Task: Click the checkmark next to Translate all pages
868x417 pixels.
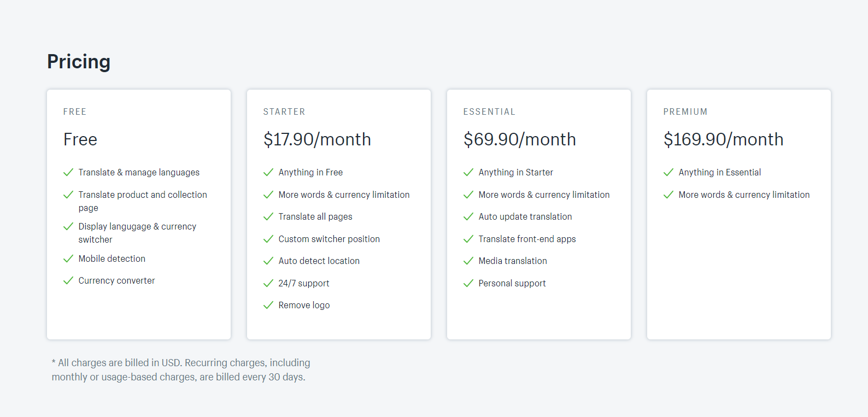Action: tap(268, 216)
